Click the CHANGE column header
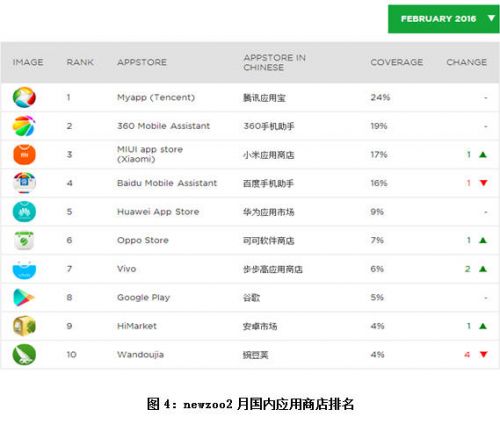 [467, 62]
